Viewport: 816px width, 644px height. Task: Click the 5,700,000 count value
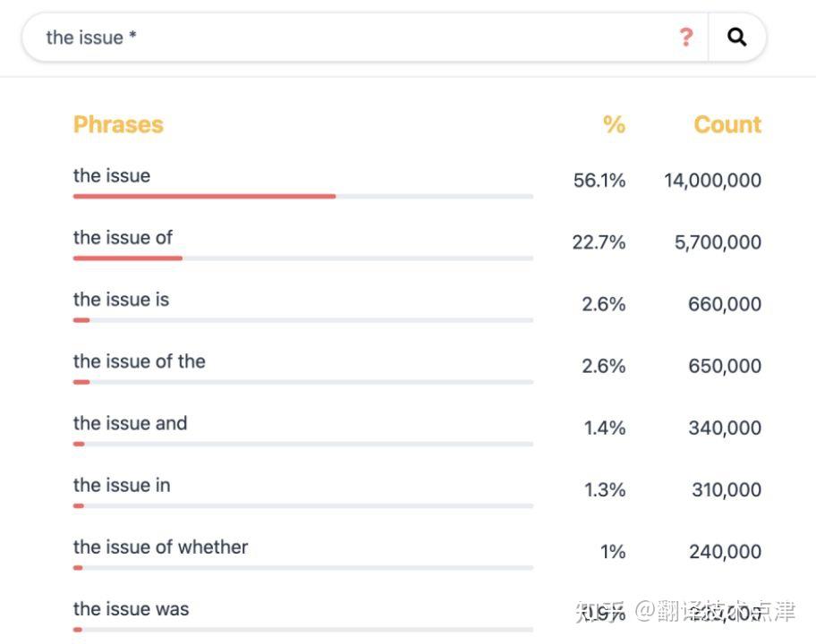click(x=718, y=242)
